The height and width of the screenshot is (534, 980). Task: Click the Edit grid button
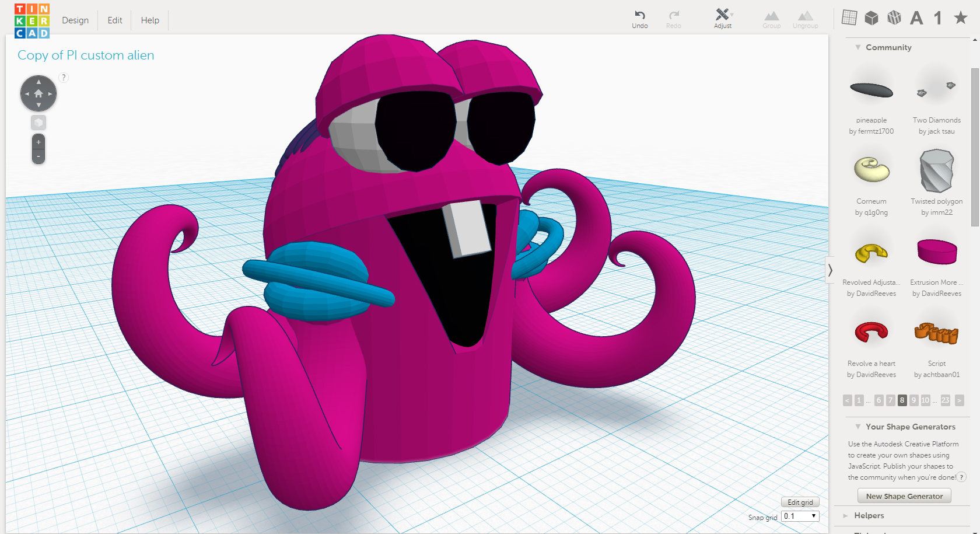coord(800,502)
